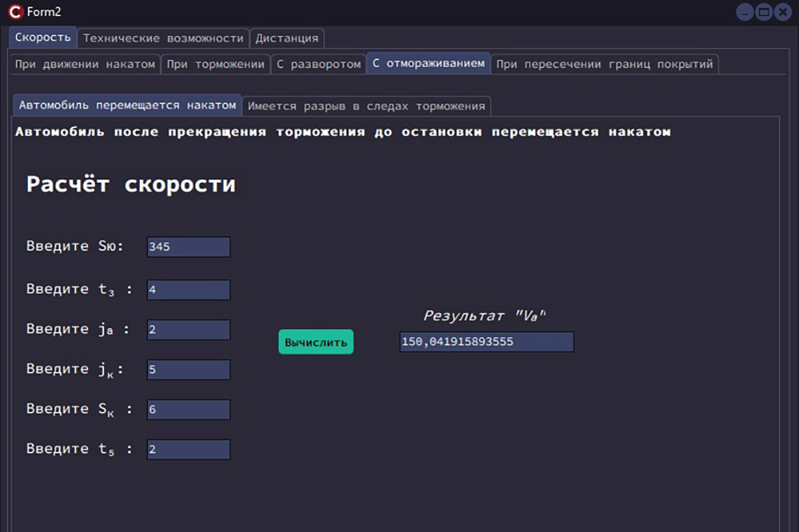Open При пересечении границ покрытий tab
799x532 pixels.
(604, 64)
